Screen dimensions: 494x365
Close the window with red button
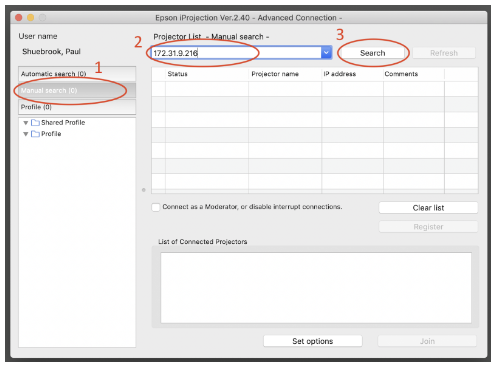click(19, 17)
